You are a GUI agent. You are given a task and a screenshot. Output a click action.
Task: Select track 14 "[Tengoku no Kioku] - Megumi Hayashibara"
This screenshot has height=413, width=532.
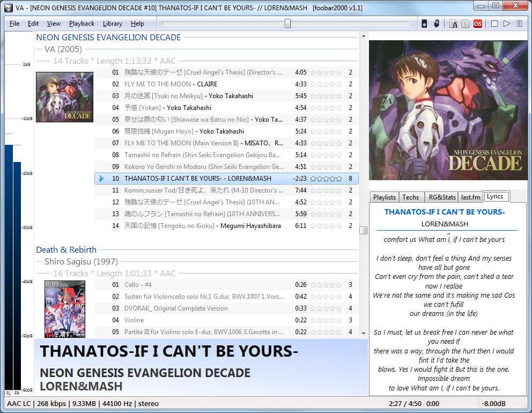point(226,226)
